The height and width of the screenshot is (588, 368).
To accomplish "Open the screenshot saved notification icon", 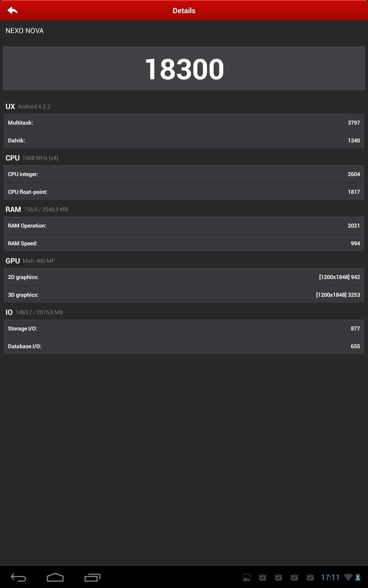I will pos(247,578).
